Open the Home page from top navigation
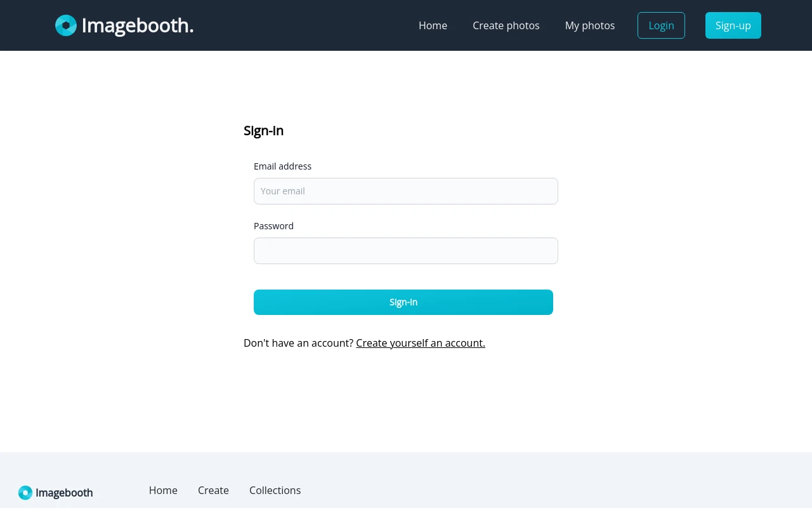The height and width of the screenshot is (508, 812). (433, 25)
